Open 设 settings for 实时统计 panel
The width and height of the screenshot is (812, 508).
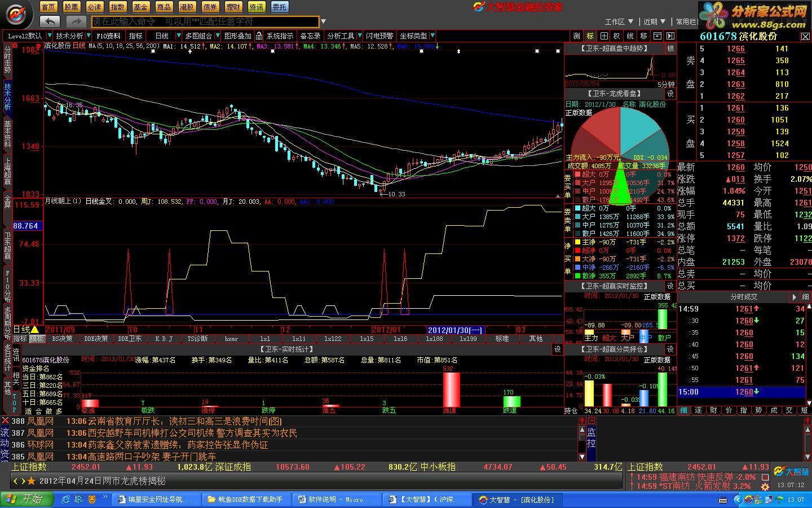[558, 349]
